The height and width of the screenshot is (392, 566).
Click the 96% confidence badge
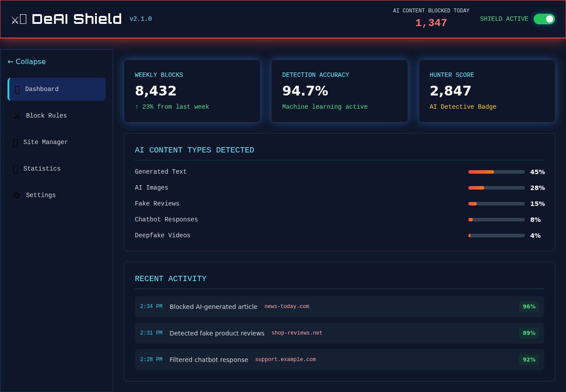coord(529,306)
